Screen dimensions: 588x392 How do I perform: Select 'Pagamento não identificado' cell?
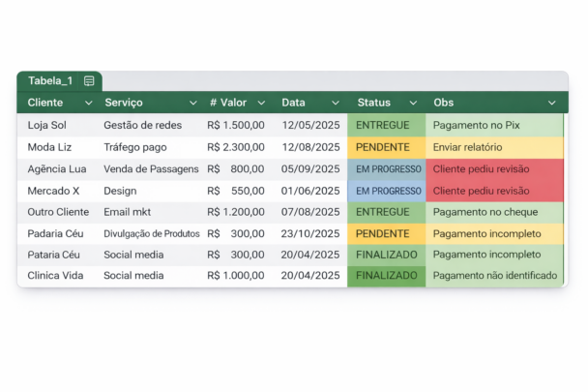point(495,276)
